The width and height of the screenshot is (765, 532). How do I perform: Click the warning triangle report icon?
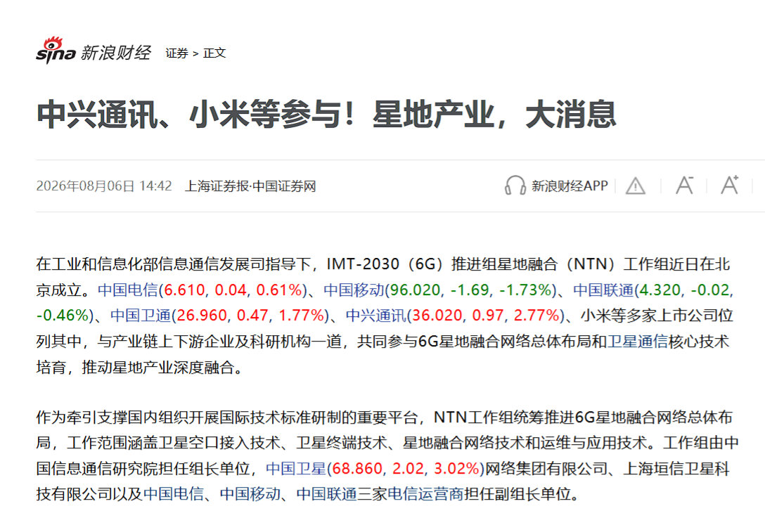click(x=635, y=186)
